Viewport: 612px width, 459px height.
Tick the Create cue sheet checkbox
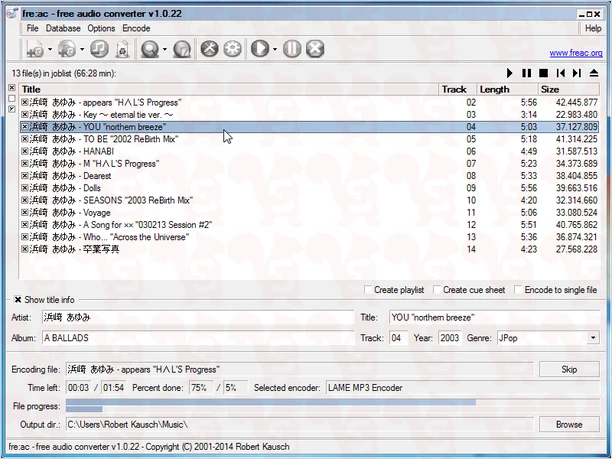(x=437, y=290)
